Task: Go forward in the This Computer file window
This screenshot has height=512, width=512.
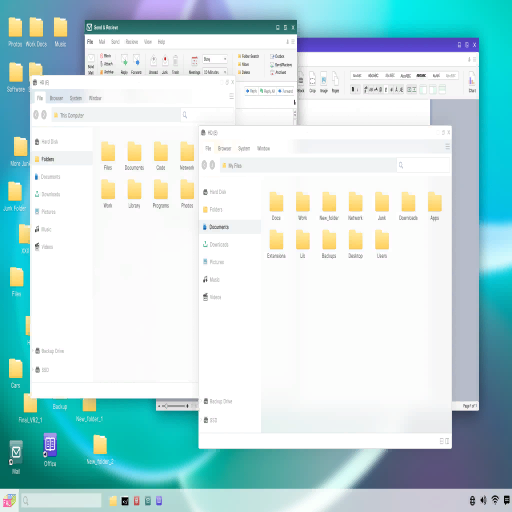Action: coord(44,115)
